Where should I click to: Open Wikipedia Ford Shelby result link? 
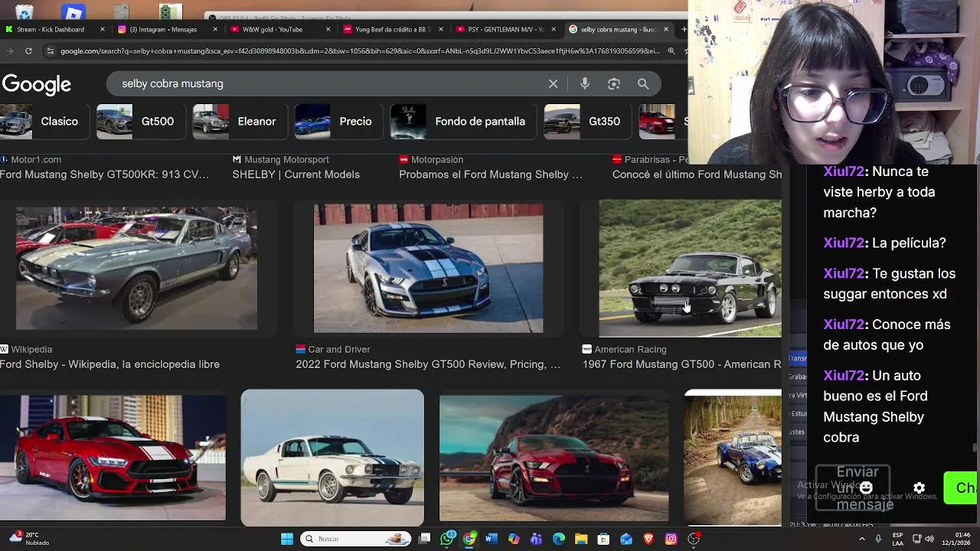(x=109, y=364)
